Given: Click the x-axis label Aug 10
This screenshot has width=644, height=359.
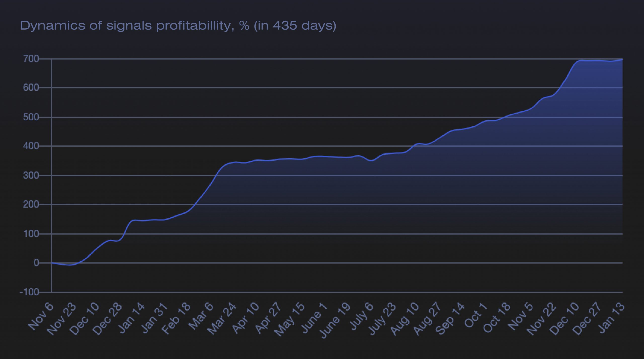Looking at the screenshot, I should (x=405, y=319).
